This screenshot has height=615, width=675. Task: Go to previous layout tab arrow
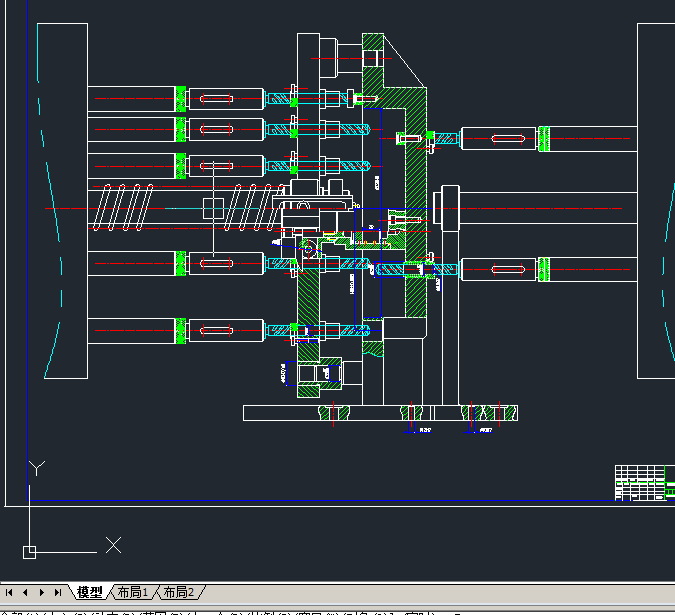[25, 593]
